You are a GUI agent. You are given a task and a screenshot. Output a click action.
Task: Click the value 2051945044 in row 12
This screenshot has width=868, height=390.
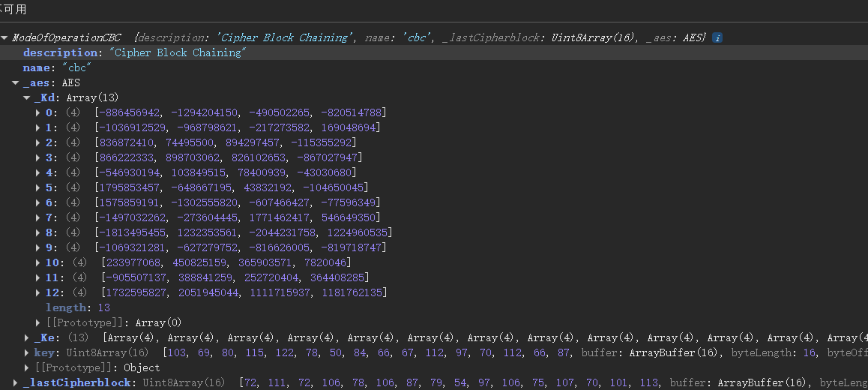tap(208, 292)
